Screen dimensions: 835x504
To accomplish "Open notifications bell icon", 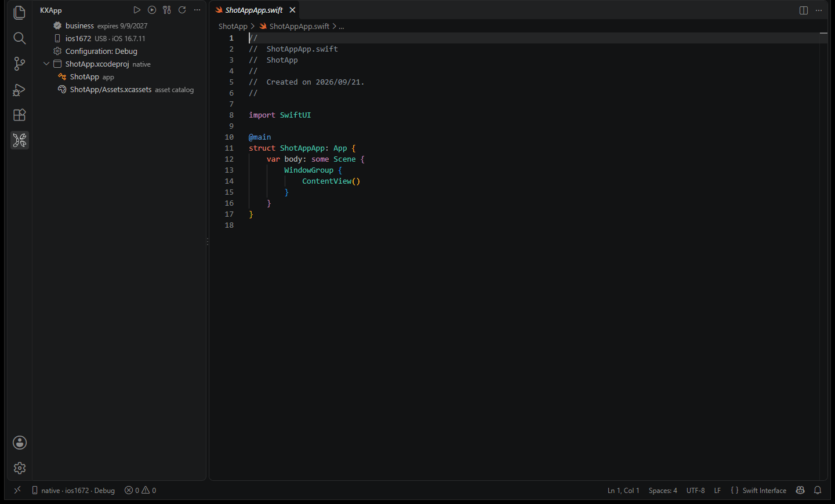I will [818, 490].
